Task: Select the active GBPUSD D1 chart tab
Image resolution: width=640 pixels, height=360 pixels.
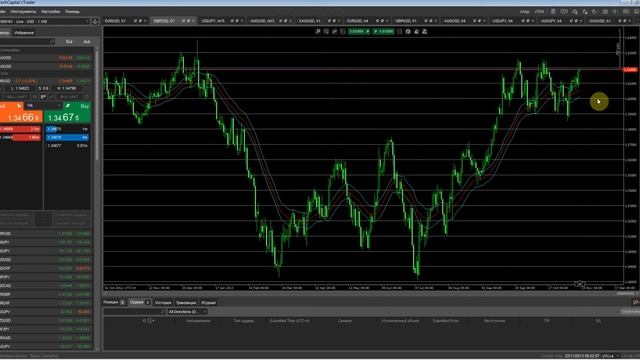Action: click(173, 21)
